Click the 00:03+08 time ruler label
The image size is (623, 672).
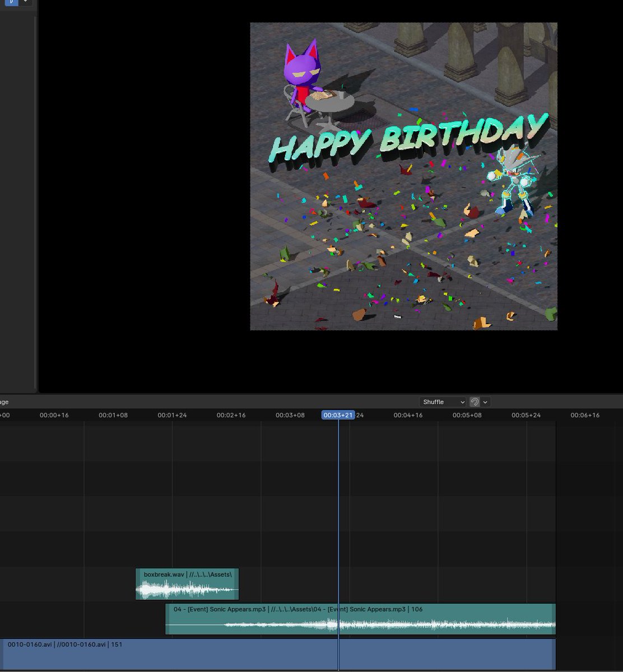[290, 416]
